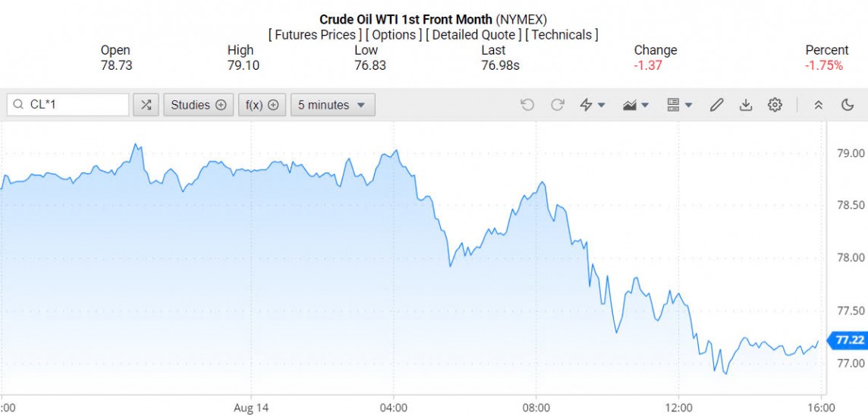Open chart settings gear
Image resolution: width=868 pixels, height=416 pixels.
coord(775,105)
